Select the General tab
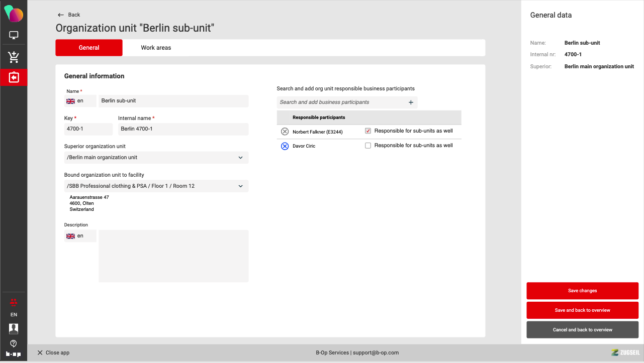 [x=89, y=48]
